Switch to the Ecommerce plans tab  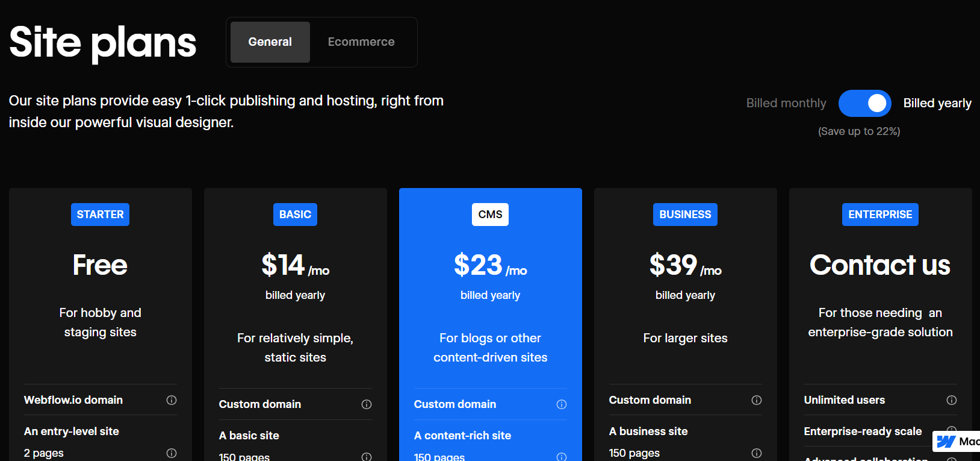click(361, 42)
